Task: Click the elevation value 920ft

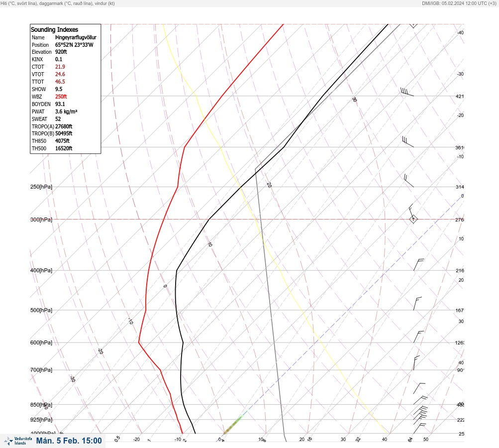Action: (61, 52)
